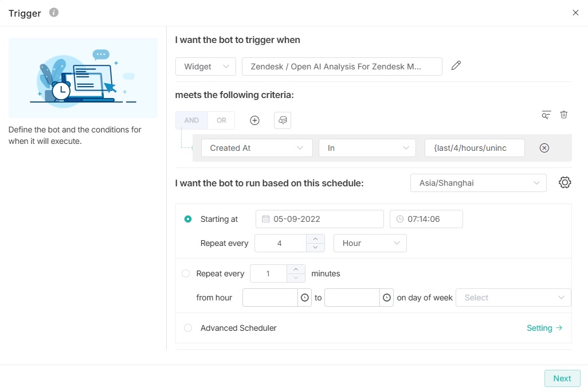This screenshot has width=588, height=391.
Task: Switch criteria logic to OR
Action: [x=221, y=120]
